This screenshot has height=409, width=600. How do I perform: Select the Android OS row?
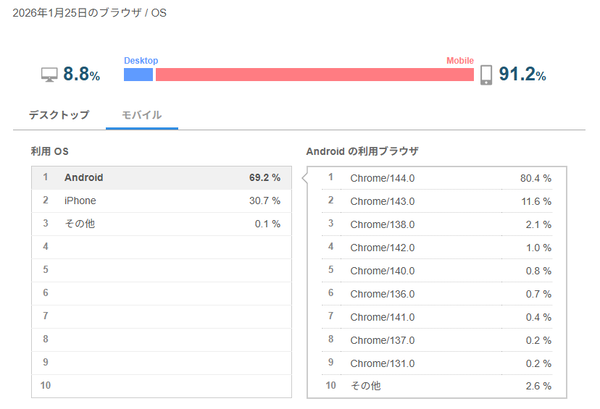click(160, 178)
